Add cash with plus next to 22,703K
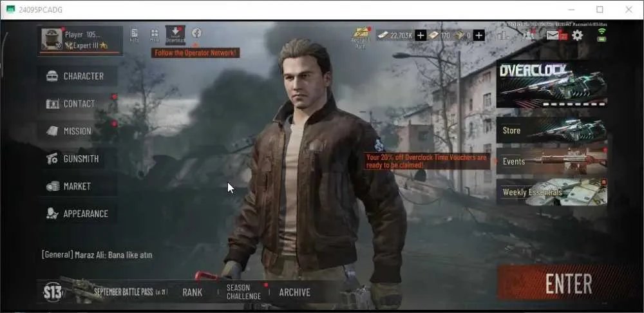 (x=420, y=35)
